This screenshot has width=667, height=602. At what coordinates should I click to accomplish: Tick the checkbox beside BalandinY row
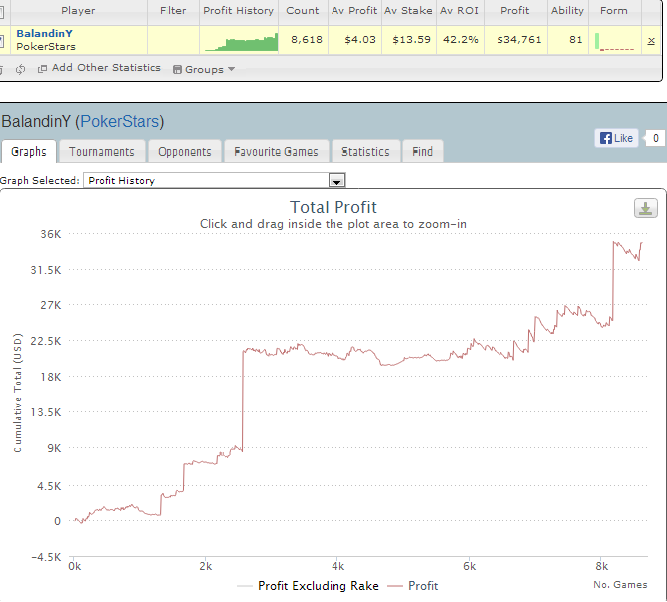coord(1,41)
